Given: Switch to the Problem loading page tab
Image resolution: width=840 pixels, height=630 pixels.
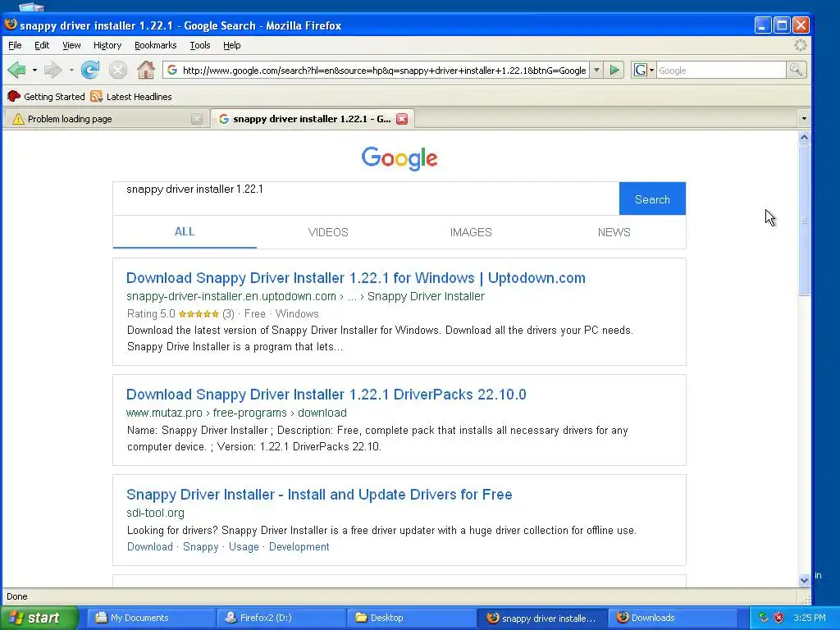Looking at the screenshot, I should pyautogui.click(x=106, y=119).
